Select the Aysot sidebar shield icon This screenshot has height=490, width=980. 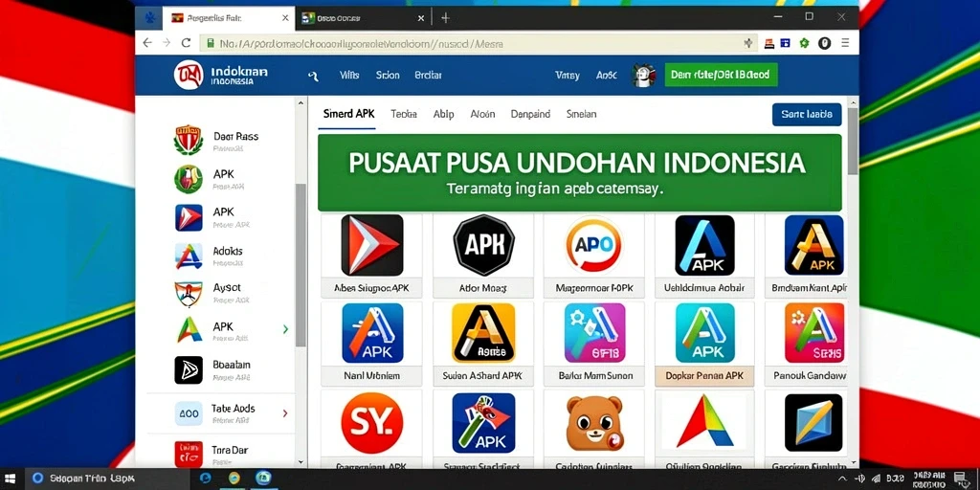pos(189,293)
